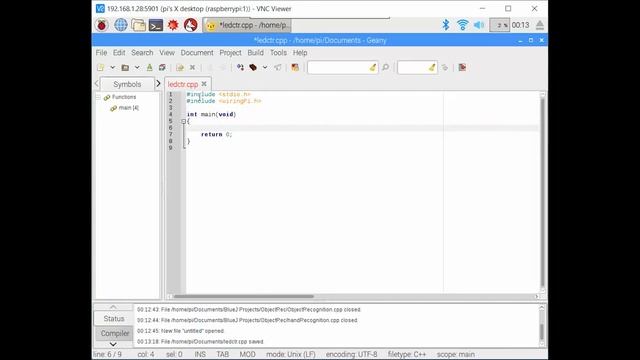Show next message tabs with down arrow

pyautogui.click(x=113, y=344)
